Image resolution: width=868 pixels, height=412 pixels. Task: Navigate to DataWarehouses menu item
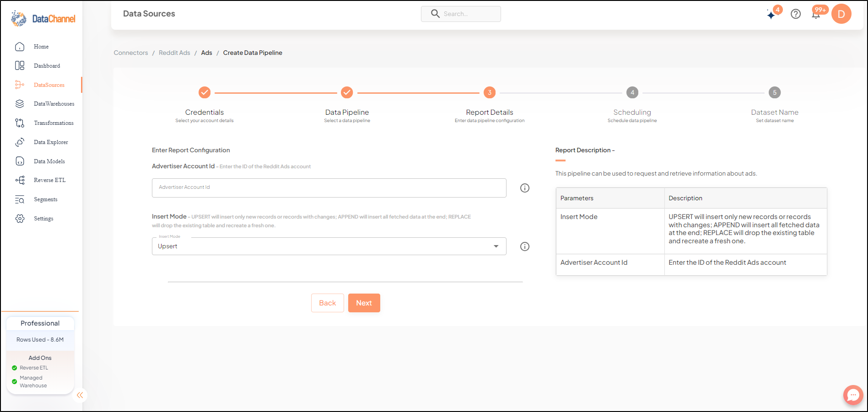tap(54, 104)
